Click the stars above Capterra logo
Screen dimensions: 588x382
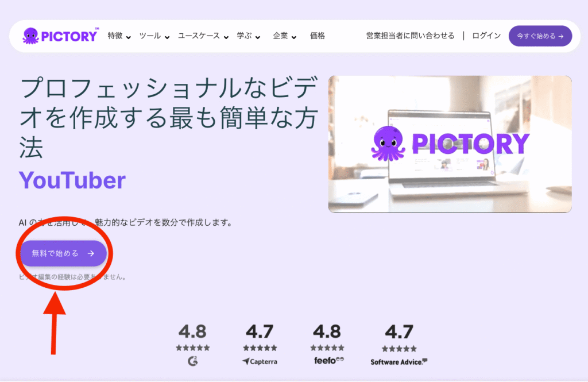260,348
